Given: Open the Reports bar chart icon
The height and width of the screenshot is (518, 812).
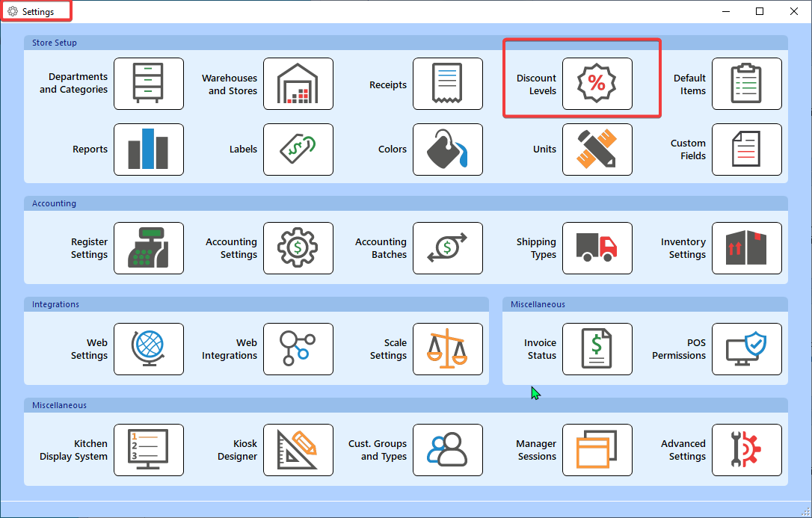Looking at the screenshot, I should tap(148, 149).
